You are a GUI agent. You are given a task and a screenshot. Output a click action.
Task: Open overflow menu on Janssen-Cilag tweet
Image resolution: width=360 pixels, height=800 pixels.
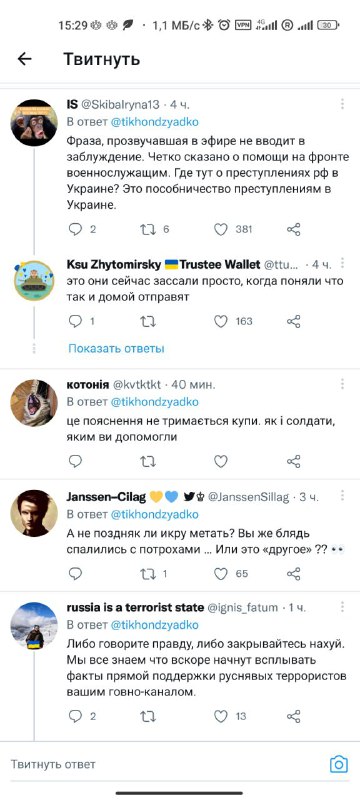[342, 496]
